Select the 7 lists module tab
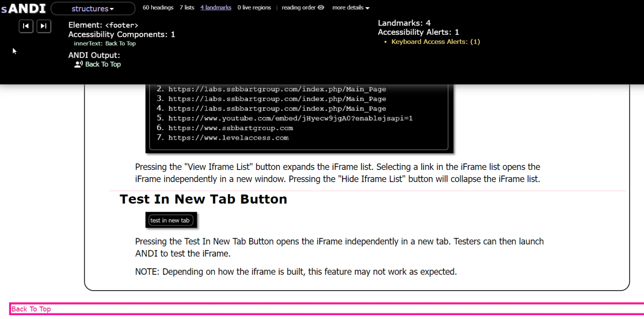 click(187, 7)
